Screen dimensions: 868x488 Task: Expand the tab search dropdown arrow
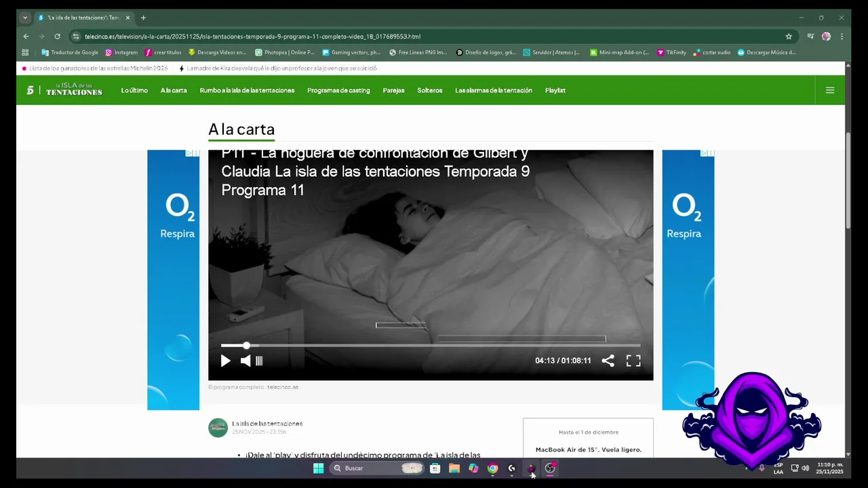coord(25,18)
